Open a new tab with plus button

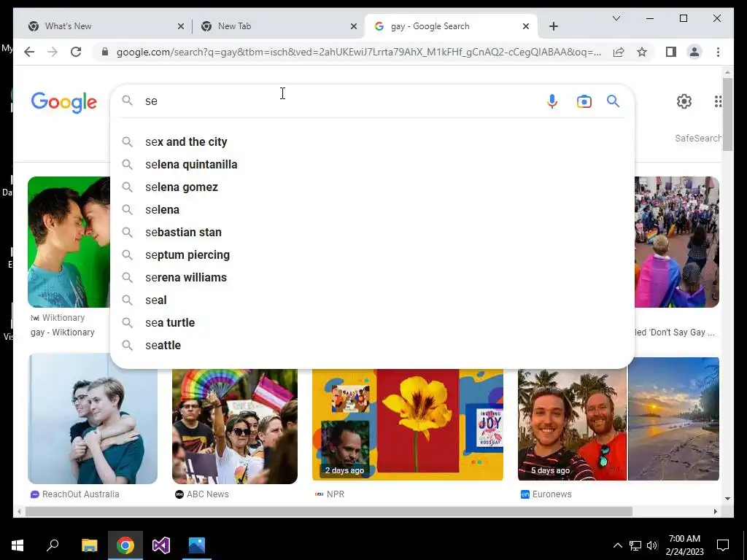553,27
